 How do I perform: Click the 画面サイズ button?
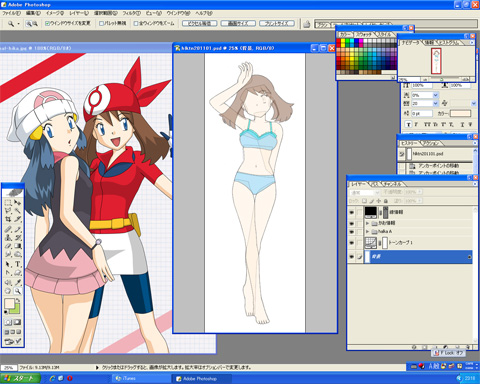pos(238,23)
